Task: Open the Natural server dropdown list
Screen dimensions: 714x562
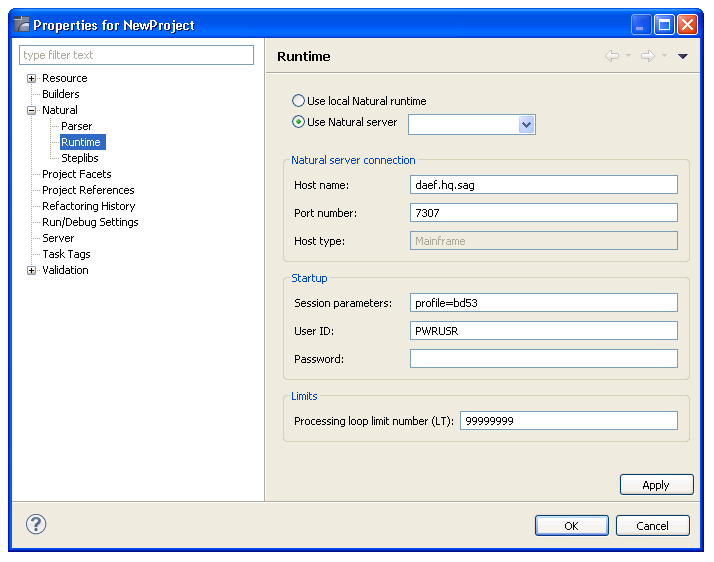Action: coord(527,124)
